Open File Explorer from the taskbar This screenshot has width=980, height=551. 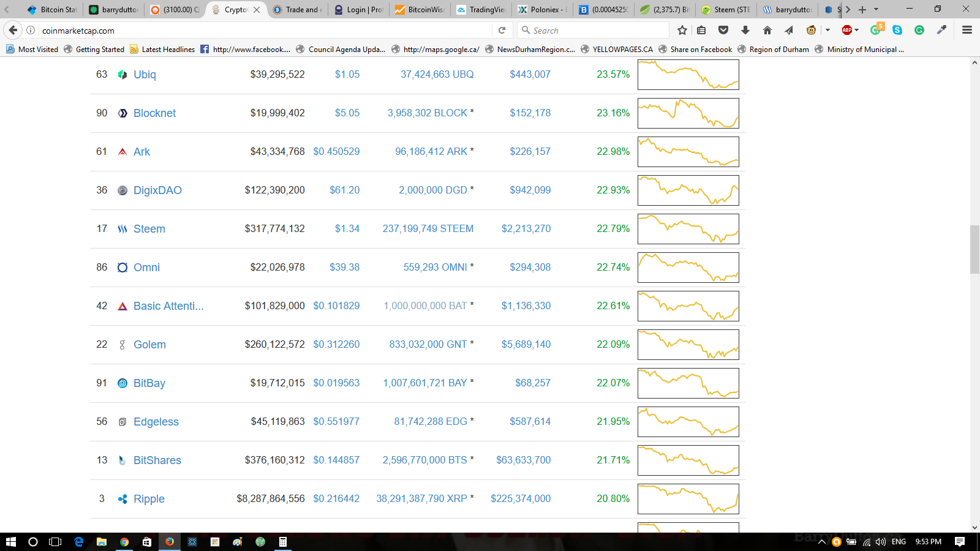(102, 542)
